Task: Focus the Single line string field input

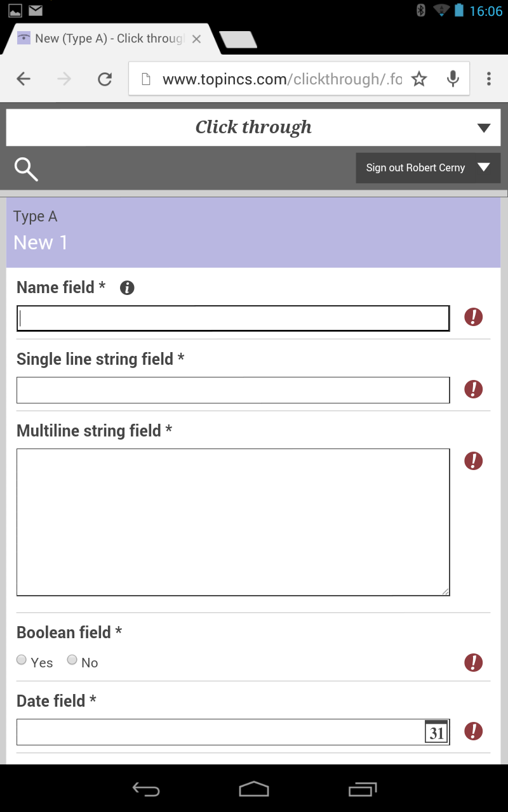Action: coord(232,390)
